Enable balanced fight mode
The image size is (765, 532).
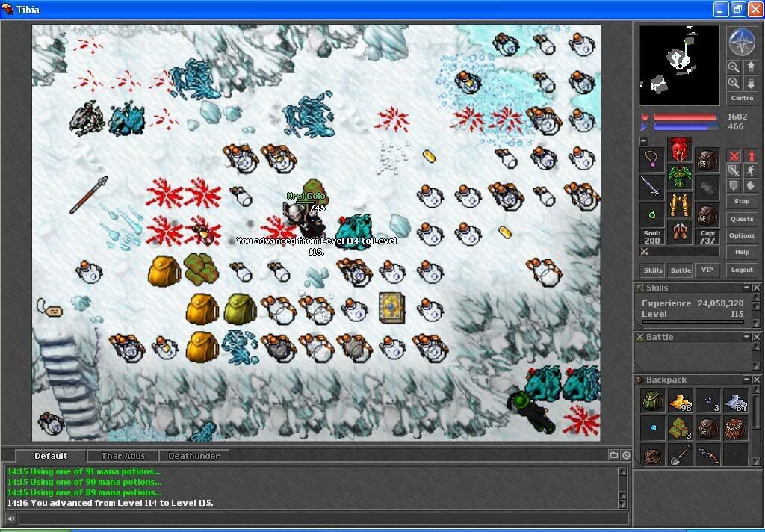tap(734, 170)
